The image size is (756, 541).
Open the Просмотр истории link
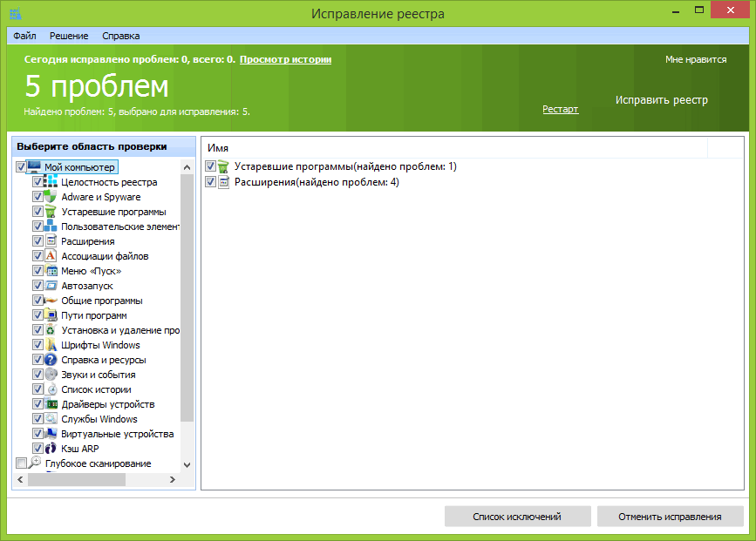(285, 59)
